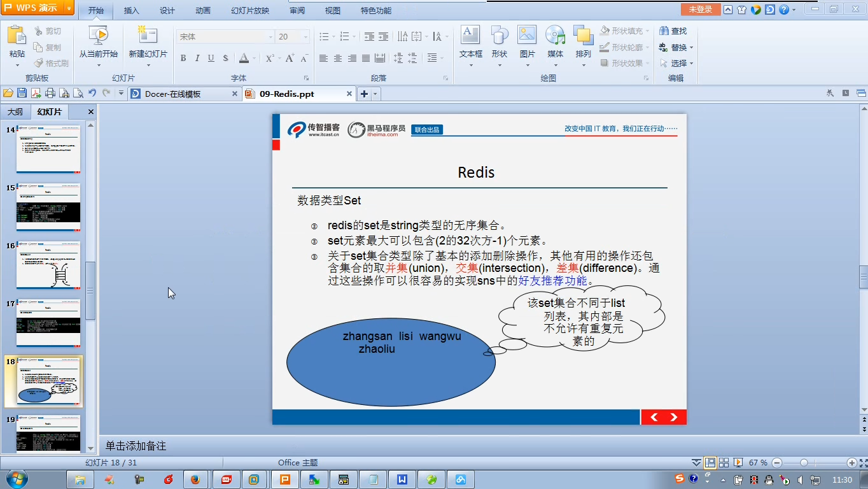Viewport: 868px width, 489px height.
Task: Start slideshow from status bar icon
Action: click(x=738, y=462)
